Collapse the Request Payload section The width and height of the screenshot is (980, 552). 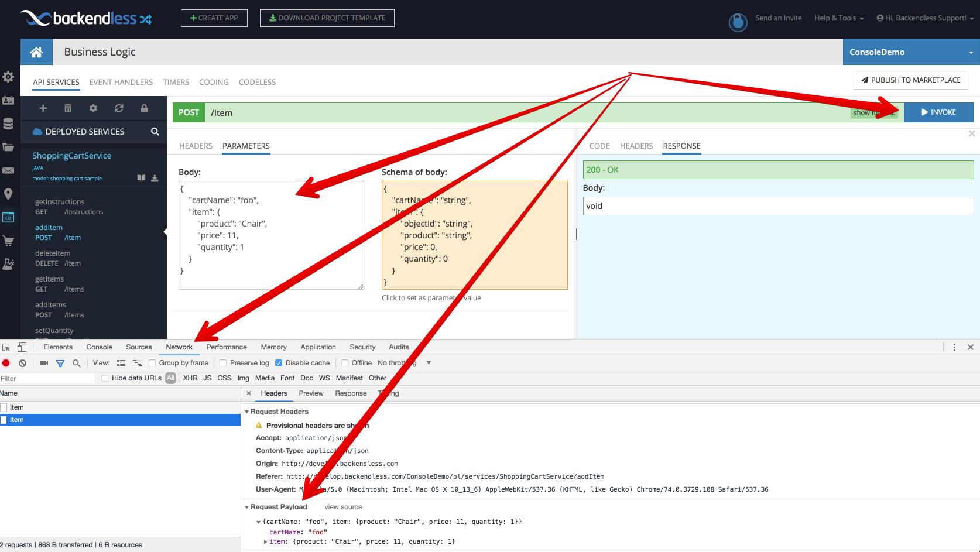(247, 507)
